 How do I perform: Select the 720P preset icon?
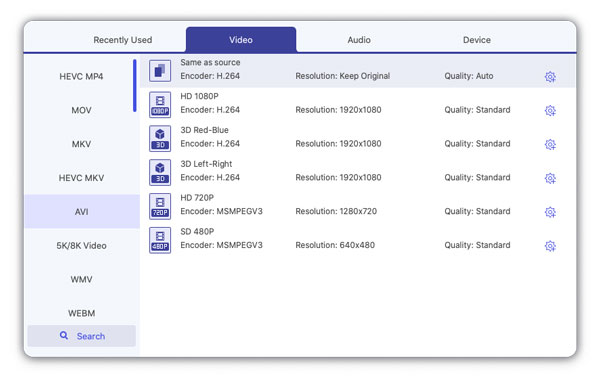[x=160, y=206]
